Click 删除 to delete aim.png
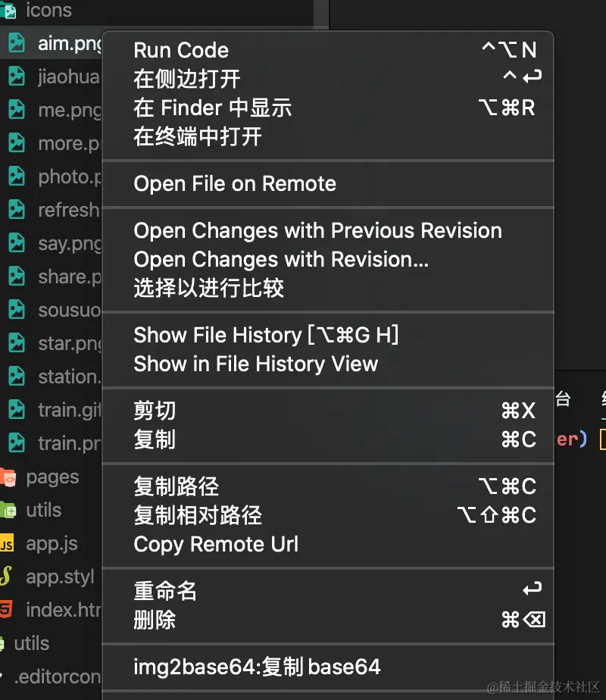This screenshot has width=606, height=700. tap(154, 619)
